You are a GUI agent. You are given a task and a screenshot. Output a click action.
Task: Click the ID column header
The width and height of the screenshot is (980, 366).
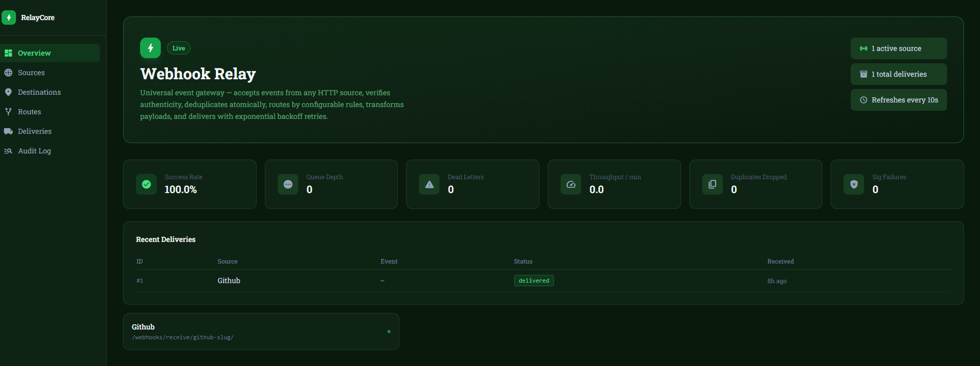(x=140, y=262)
